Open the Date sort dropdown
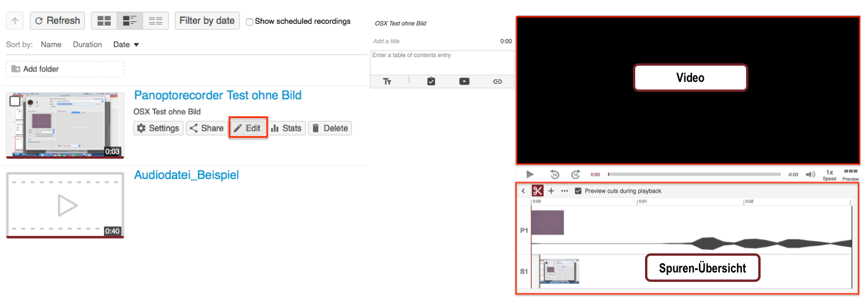The image size is (868, 305). pos(126,45)
